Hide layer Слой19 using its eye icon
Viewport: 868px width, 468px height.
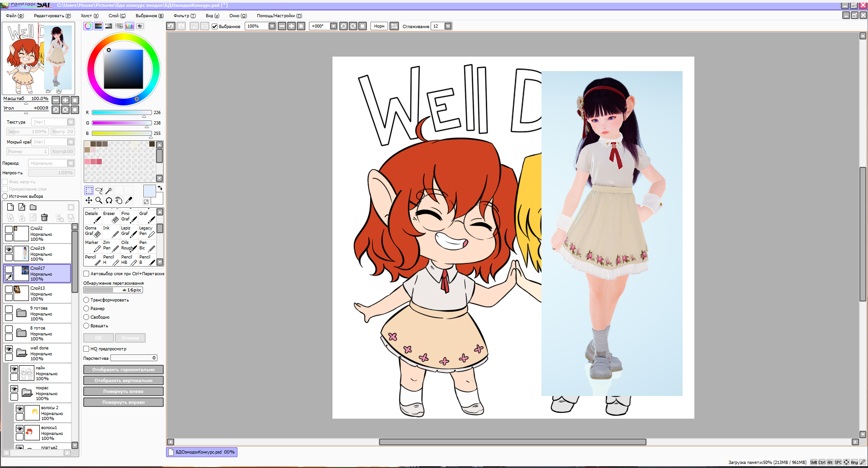pyautogui.click(x=9, y=249)
